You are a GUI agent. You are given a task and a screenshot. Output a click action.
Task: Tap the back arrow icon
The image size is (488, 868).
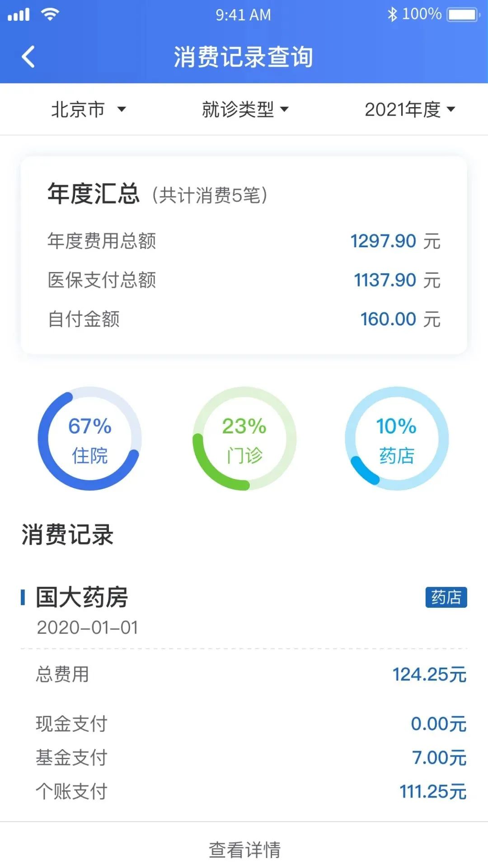tap(28, 57)
